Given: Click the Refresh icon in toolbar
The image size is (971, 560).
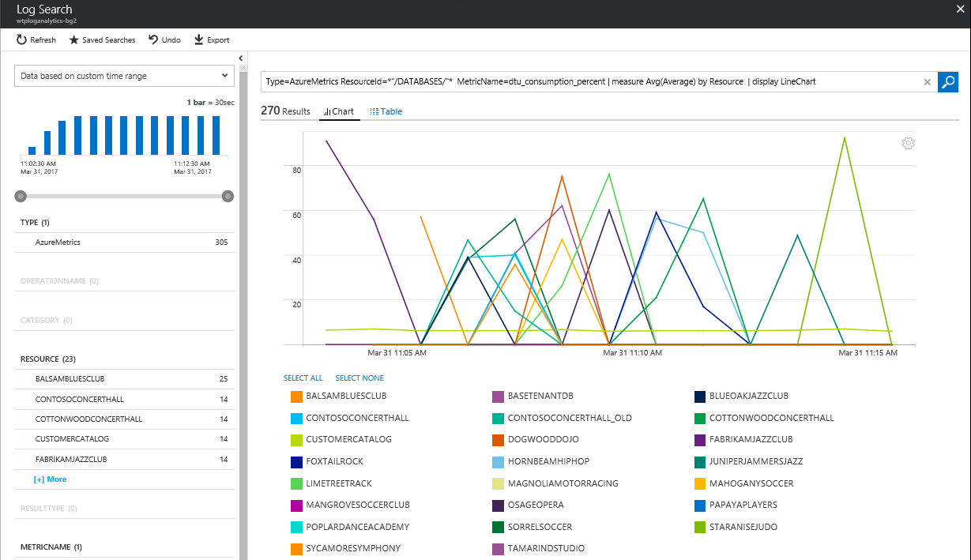Looking at the screenshot, I should point(22,39).
